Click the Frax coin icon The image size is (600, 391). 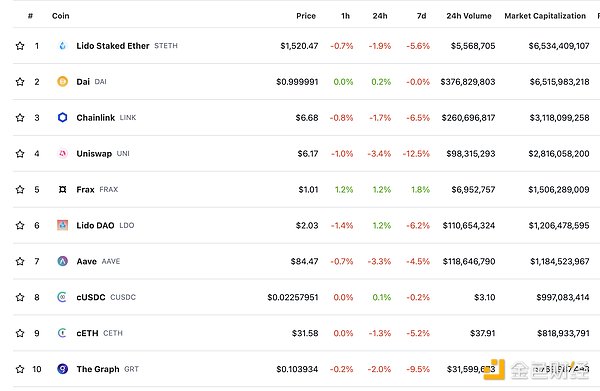click(62, 189)
